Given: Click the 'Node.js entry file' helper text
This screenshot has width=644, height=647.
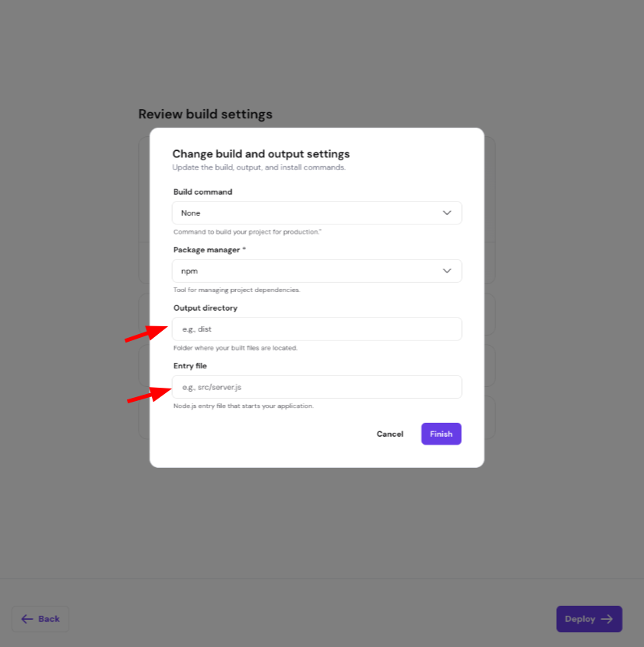Looking at the screenshot, I should 243,406.
